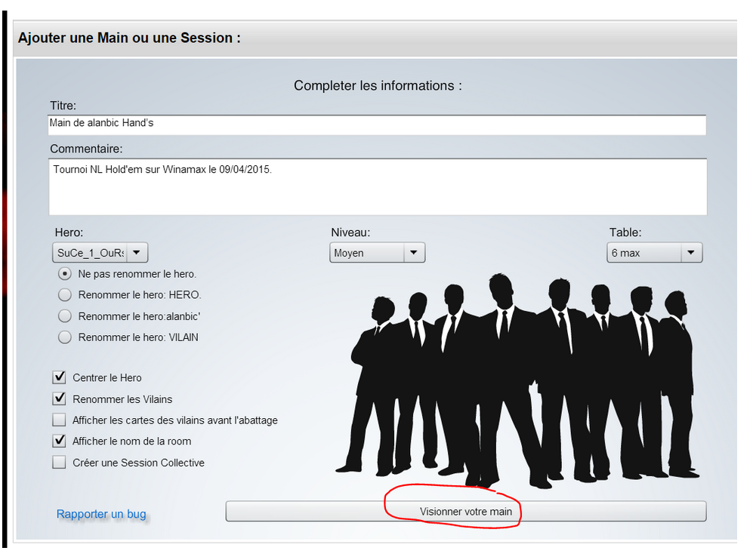Pick 'Renommer le hero: VILAIN' radio button
Screen dimensions: 753x560
pos(65,337)
